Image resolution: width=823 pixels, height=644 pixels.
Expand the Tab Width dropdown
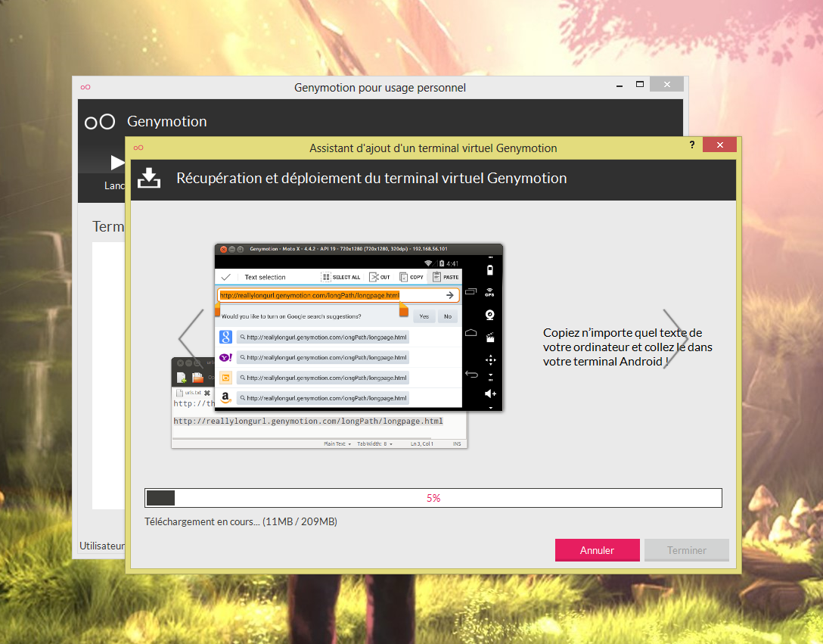point(374,443)
